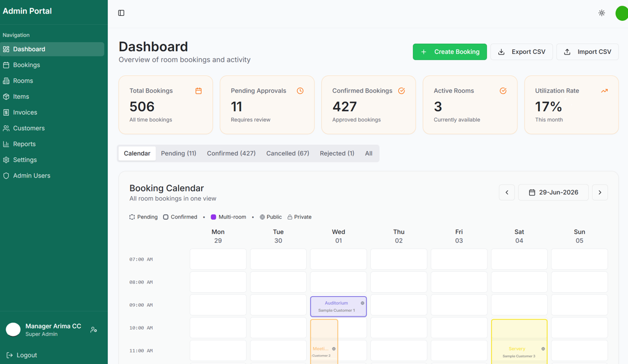This screenshot has width=628, height=364.
Task: Toggle the sidebar collapse icon
Action: click(121, 13)
